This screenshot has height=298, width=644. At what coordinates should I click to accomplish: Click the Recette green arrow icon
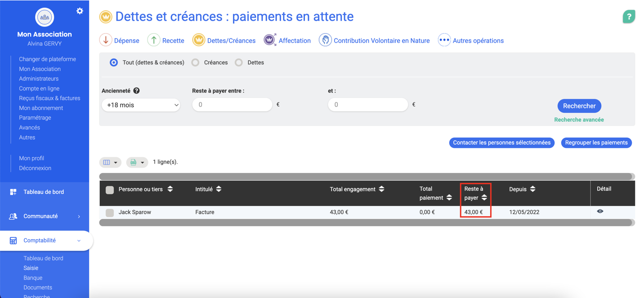point(154,40)
